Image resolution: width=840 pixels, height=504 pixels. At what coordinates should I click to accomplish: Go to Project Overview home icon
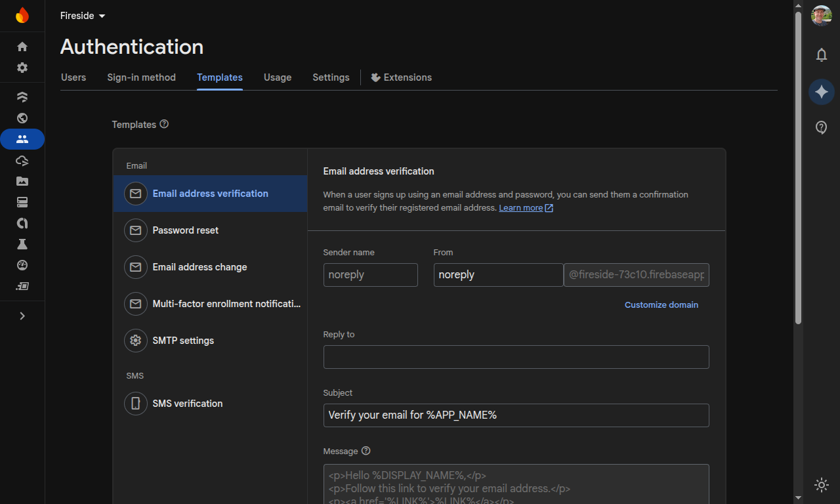[22, 47]
